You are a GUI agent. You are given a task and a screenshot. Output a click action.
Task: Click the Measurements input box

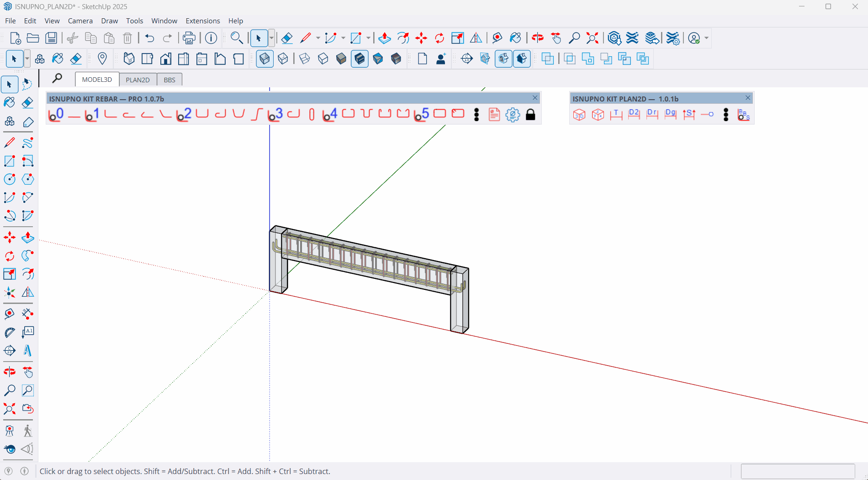point(798,471)
